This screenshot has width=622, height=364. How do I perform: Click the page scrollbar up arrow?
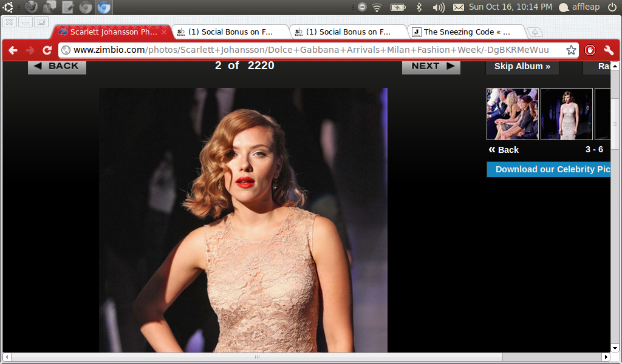[615, 66]
